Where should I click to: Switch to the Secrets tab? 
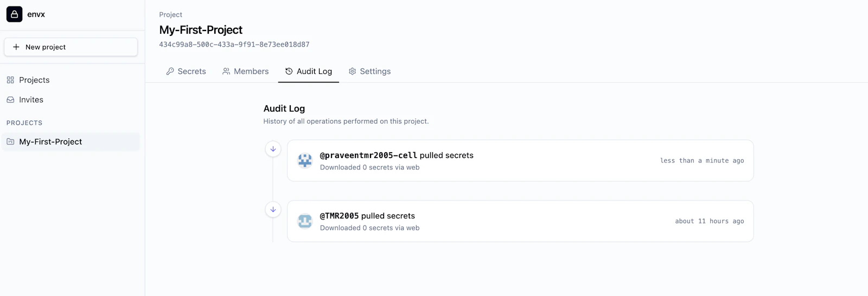pyautogui.click(x=186, y=71)
